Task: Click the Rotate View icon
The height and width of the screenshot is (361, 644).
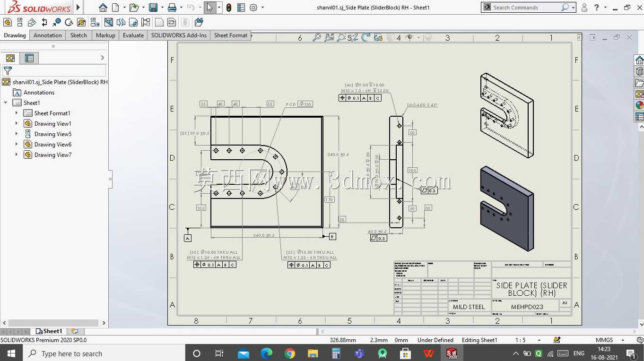Action: (x=366, y=37)
